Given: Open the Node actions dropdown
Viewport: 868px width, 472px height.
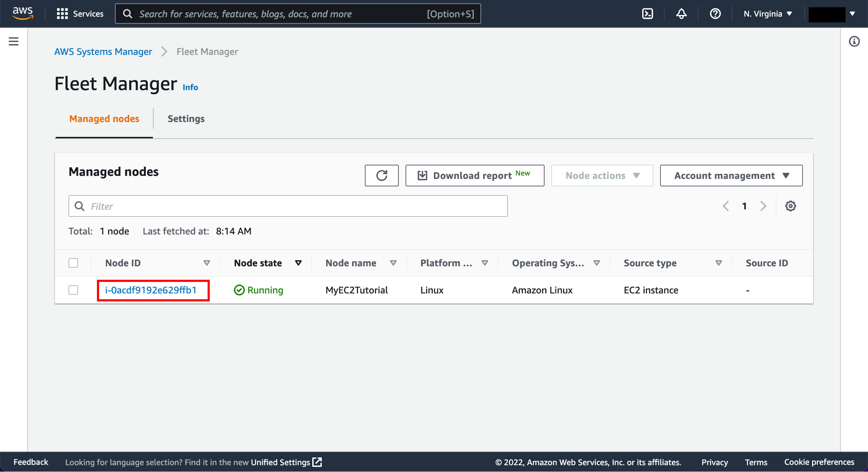Looking at the screenshot, I should point(602,176).
